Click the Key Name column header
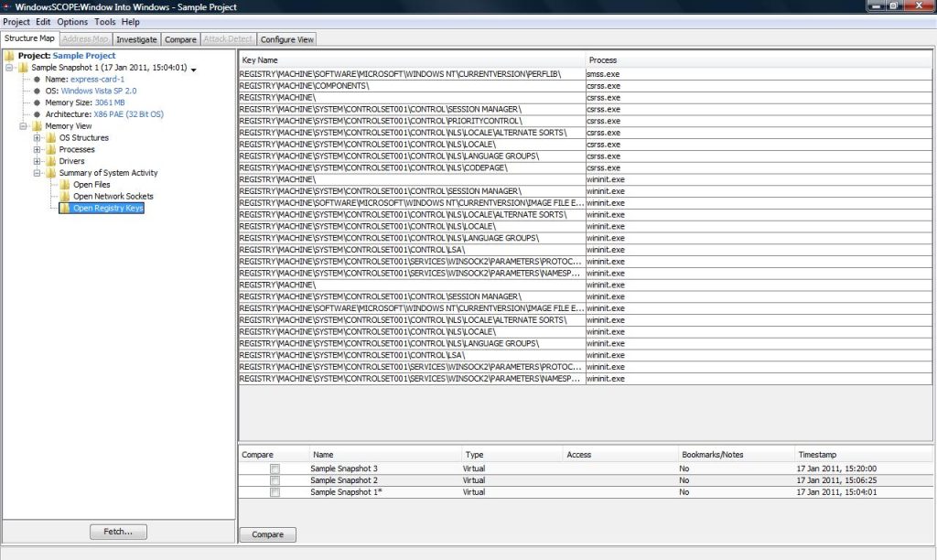937x560 pixels. [412, 60]
